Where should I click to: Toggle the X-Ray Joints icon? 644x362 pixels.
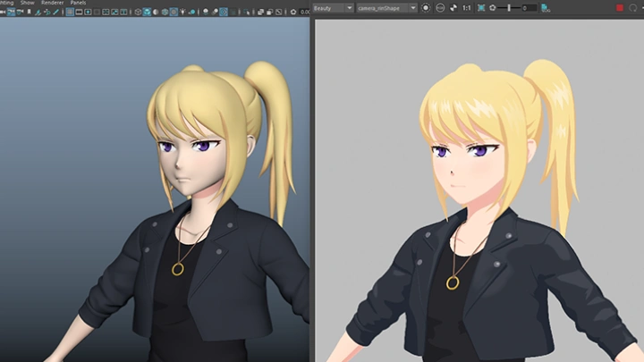pyautogui.click(x=278, y=12)
